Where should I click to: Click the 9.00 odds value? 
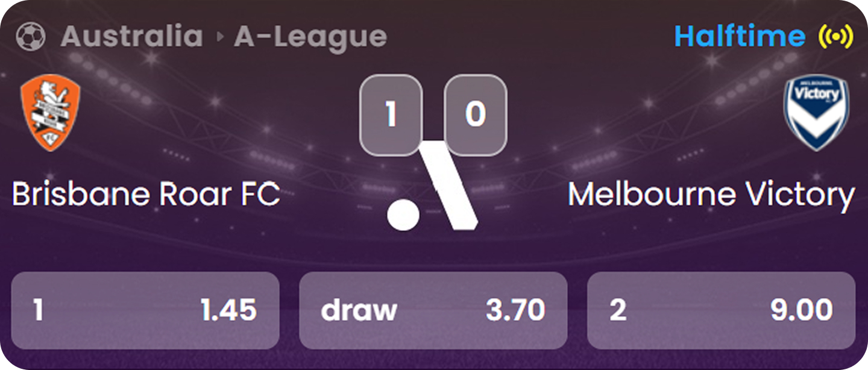(x=802, y=310)
